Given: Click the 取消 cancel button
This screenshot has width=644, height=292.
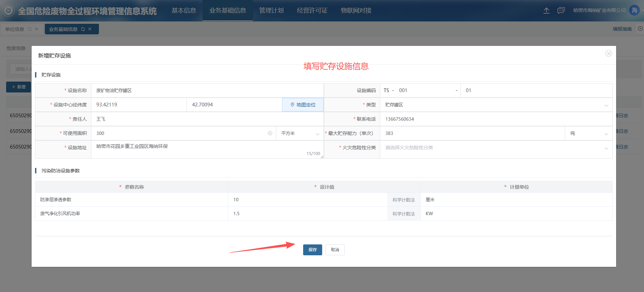Looking at the screenshot, I should tap(335, 250).
